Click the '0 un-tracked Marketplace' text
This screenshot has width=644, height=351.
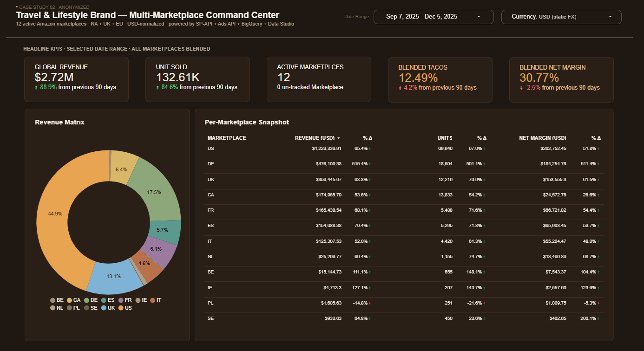click(310, 87)
